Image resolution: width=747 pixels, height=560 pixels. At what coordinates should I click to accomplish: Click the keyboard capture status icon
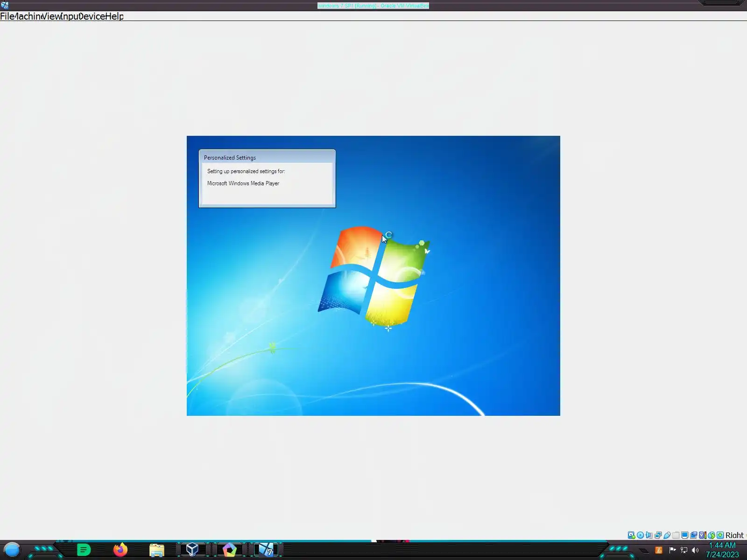click(720, 535)
